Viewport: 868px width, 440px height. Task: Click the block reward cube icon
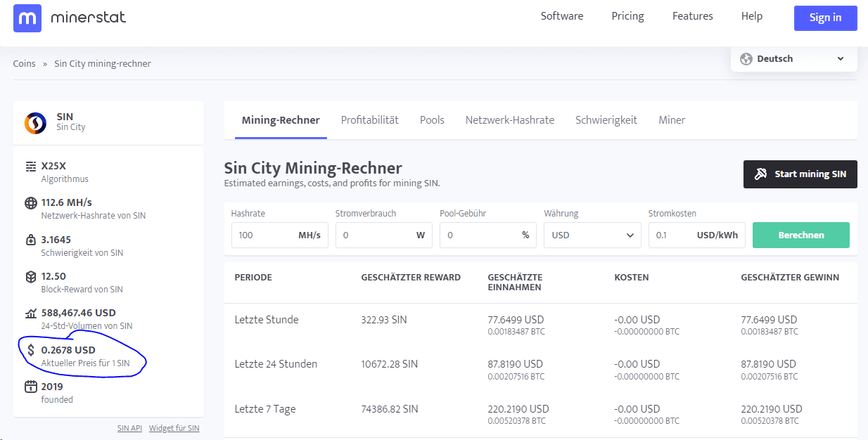point(30,277)
